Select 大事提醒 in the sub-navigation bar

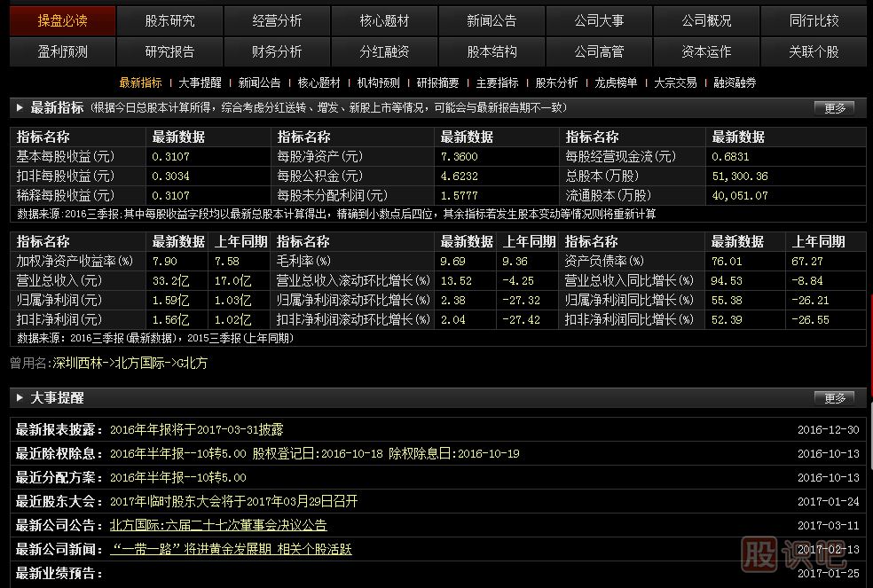(x=200, y=82)
